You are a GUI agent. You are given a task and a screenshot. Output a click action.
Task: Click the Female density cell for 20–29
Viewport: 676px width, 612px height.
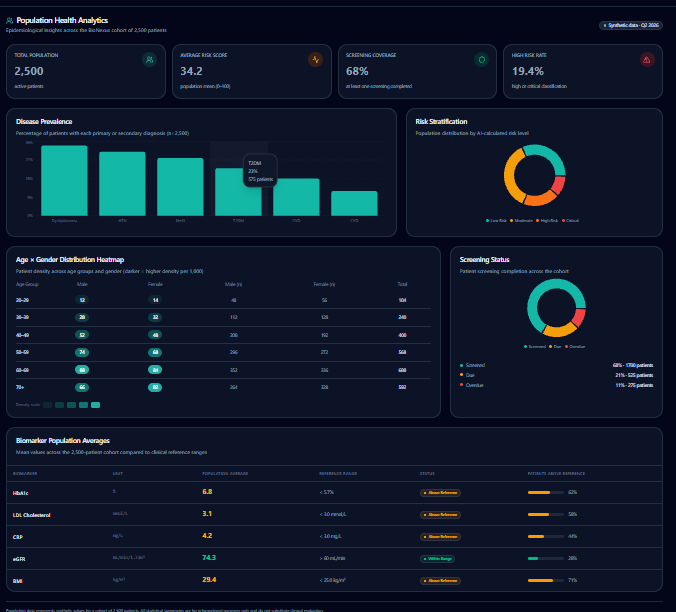point(155,300)
